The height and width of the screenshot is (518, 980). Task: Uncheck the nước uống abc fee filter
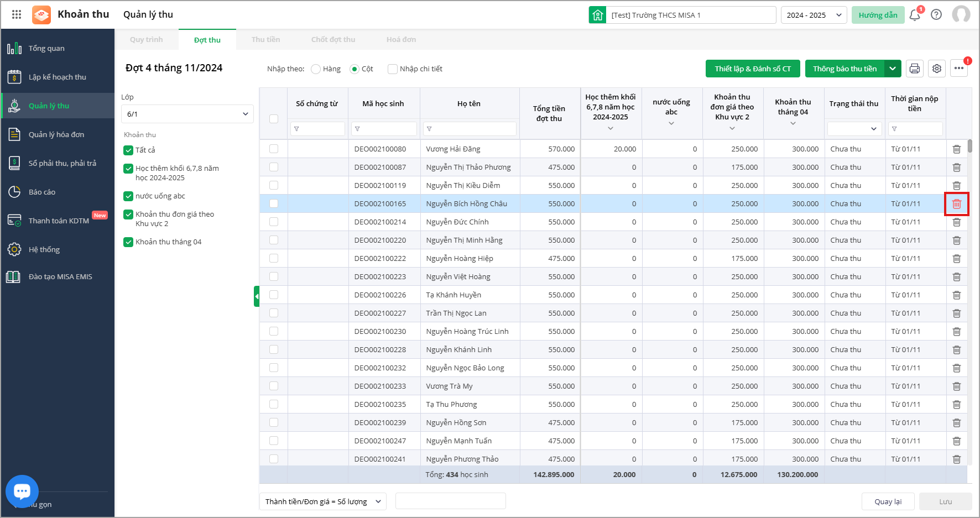128,196
